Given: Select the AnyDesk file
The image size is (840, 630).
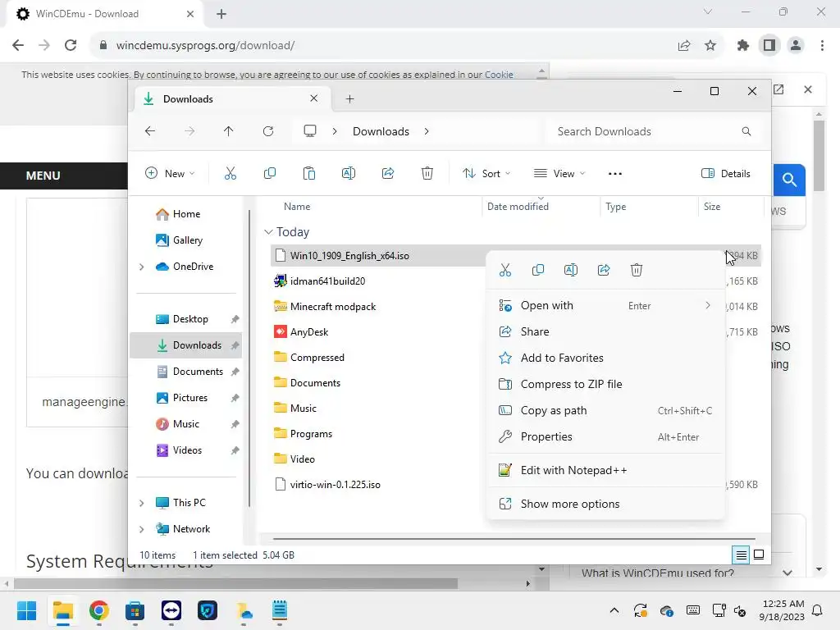Looking at the screenshot, I should pos(309,332).
